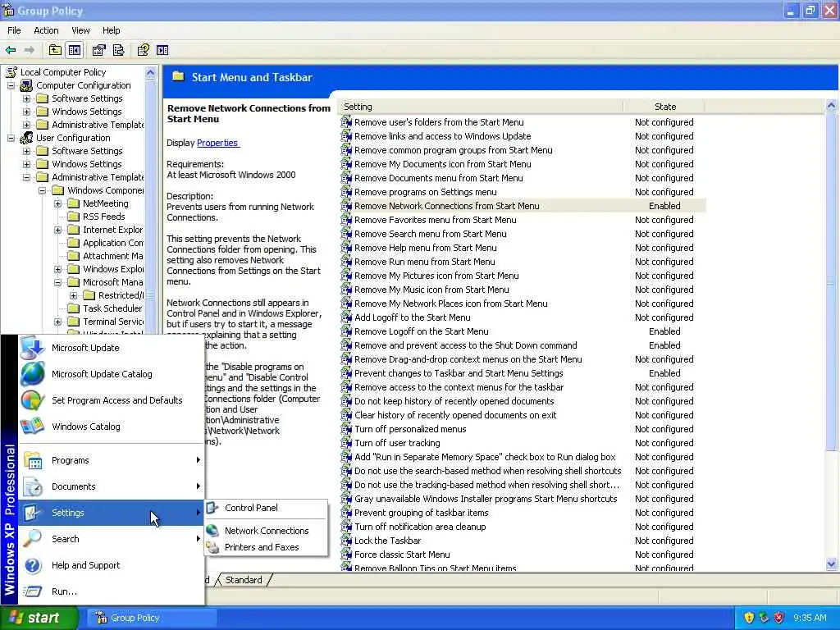The height and width of the screenshot is (630, 840).
Task: Collapse the Microsoft Management Console node
Action: 58,282
